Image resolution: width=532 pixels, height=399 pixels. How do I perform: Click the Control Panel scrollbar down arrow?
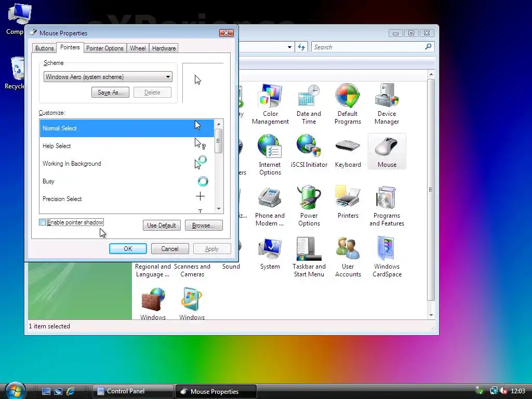click(x=431, y=315)
